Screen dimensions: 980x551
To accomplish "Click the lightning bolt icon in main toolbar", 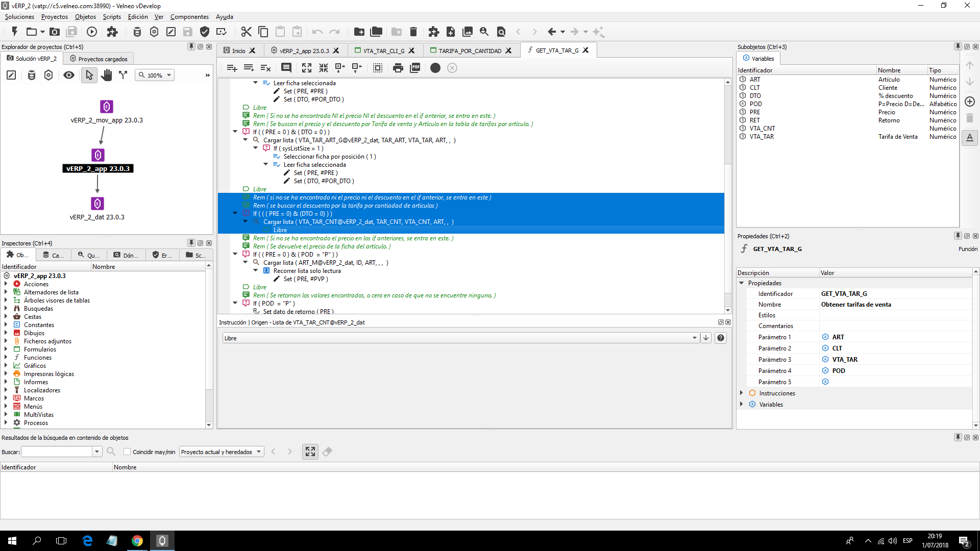I will tap(14, 32).
